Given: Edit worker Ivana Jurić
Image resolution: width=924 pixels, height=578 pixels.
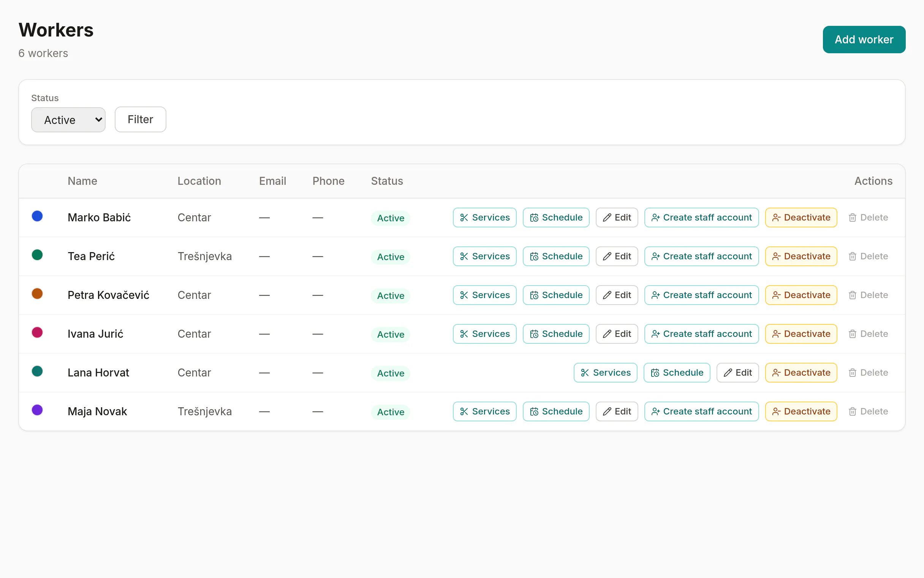Looking at the screenshot, I should point(617,334).
